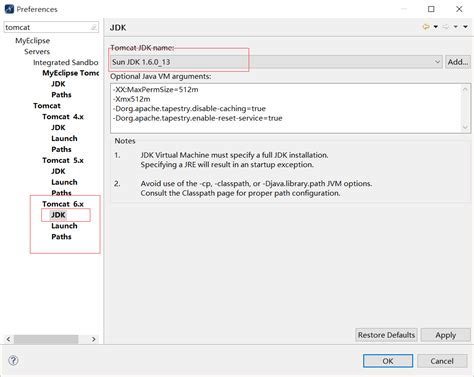The image size is (474, 377).
Task: Select MyEclipse tree node
Action: point(32,41)
